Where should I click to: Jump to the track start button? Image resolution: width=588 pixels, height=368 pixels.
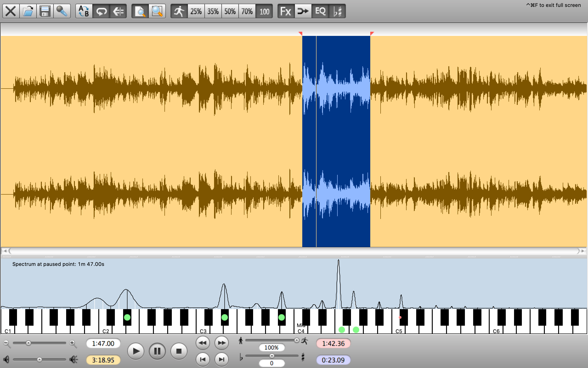(x=203, y=359)
